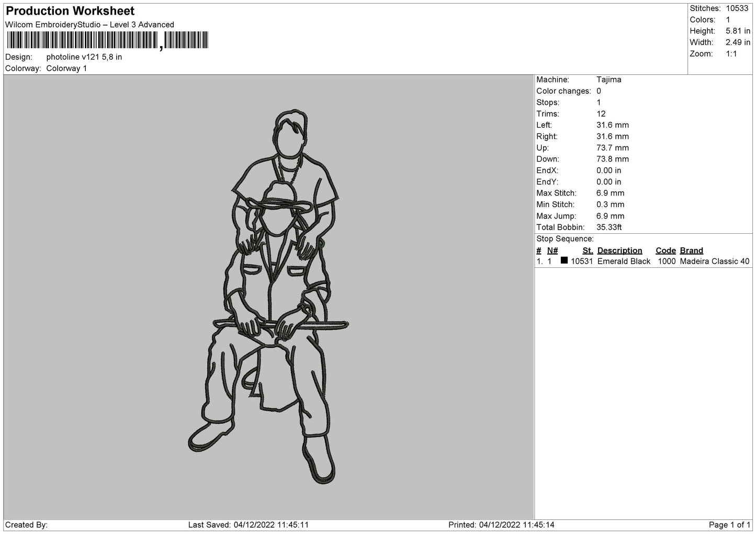
Task: Click the 'Colorway:' label
Action: [x=23, y=69]
